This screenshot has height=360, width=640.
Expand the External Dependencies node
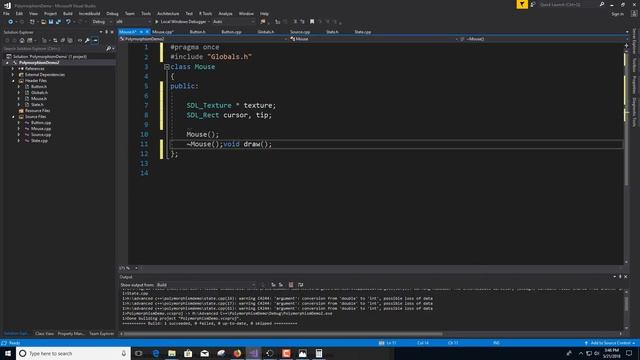click(x=13, y=75)
